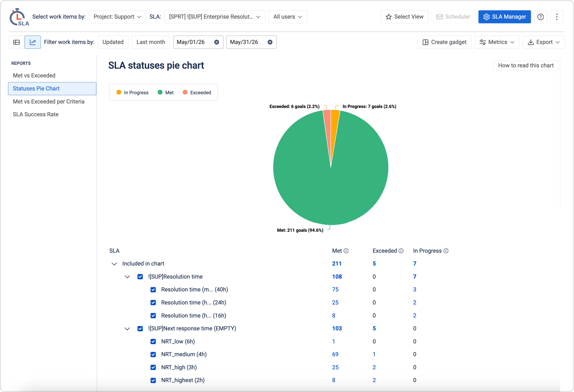Toggle the NRT_highest (2h) checkbox
Screen dimensions: 574x392
pos(153,380)
